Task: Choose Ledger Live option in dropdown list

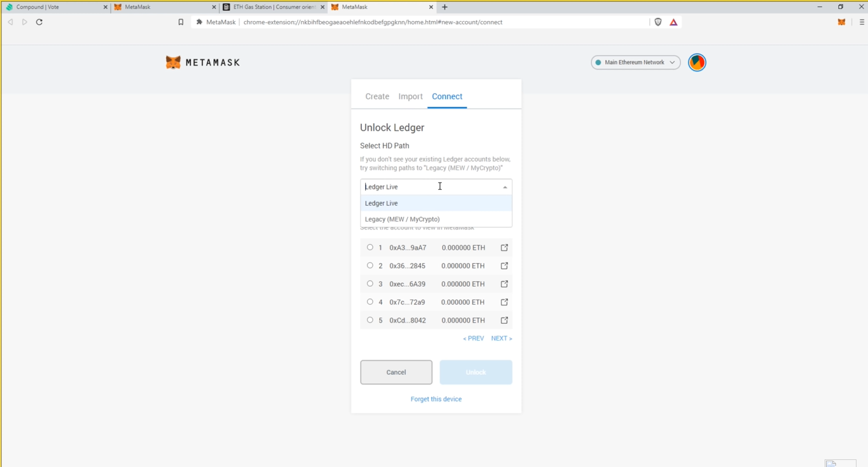Action: click(436, 203)
